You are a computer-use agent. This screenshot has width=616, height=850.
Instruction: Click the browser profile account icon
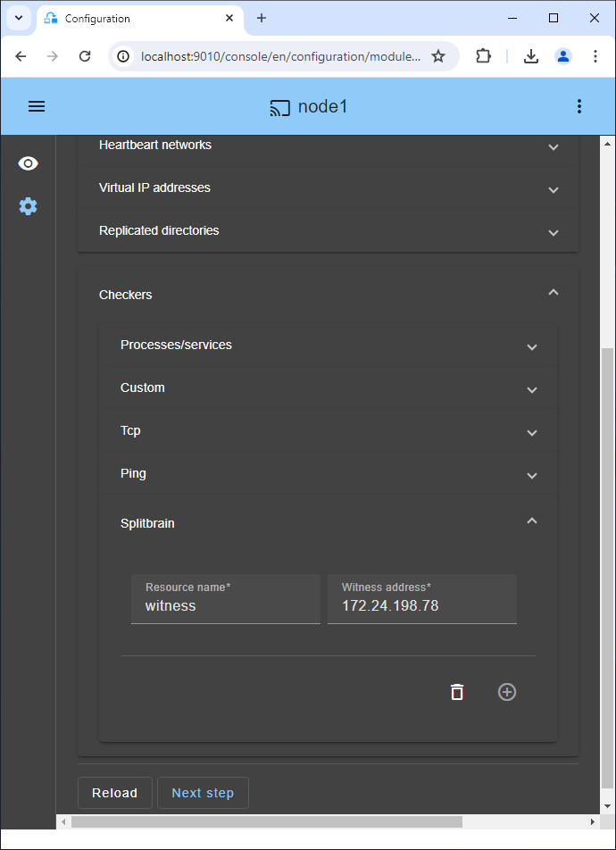[563, 55]
